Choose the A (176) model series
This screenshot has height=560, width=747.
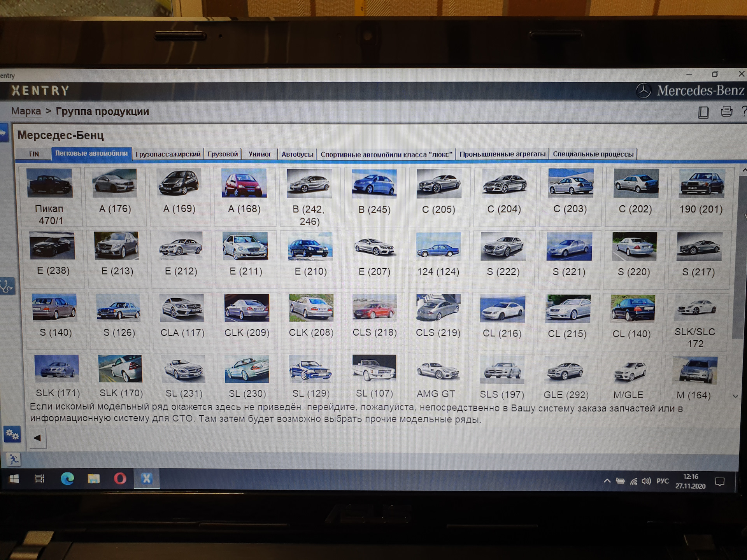coord(115,183)
